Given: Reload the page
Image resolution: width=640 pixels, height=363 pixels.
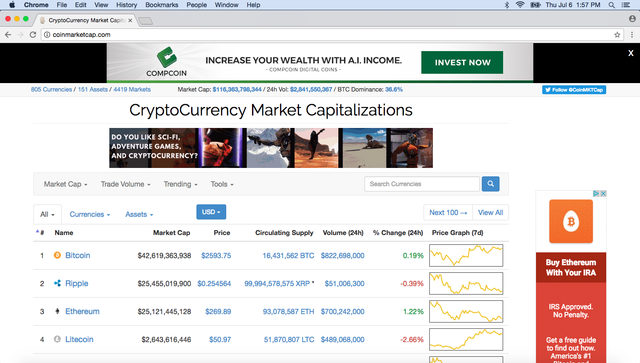Looking at the screenshot, I should click(33, 35).
